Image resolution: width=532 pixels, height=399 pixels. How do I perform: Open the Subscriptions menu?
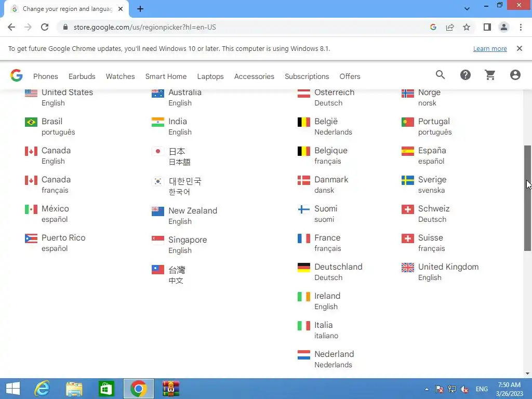(307, 76)
